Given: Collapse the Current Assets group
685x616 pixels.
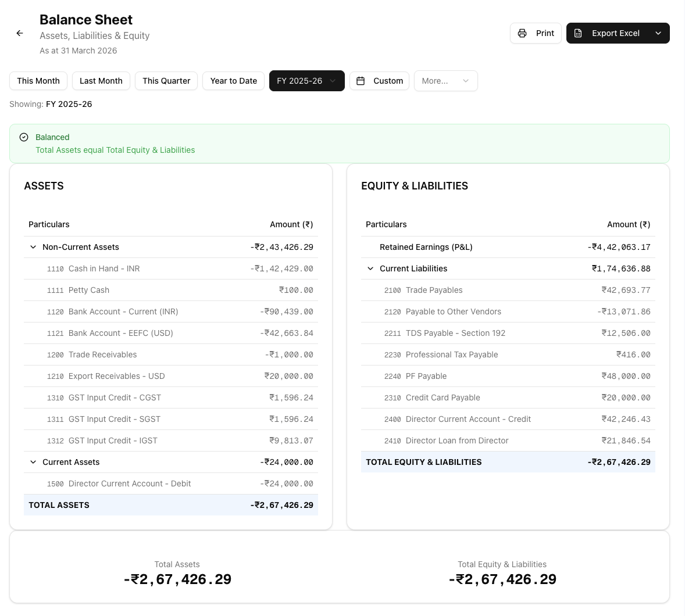Looking at the screenshot, I should point(33,462).
